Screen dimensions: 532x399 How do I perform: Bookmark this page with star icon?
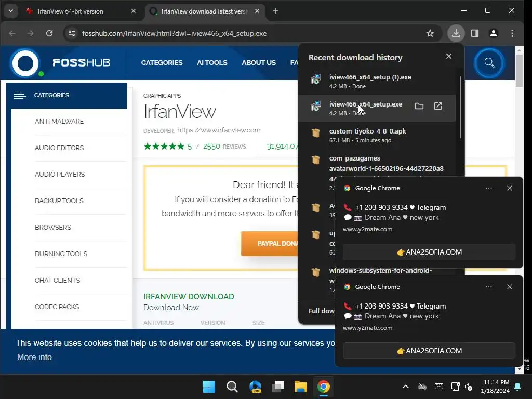click(x=430, y=33)
